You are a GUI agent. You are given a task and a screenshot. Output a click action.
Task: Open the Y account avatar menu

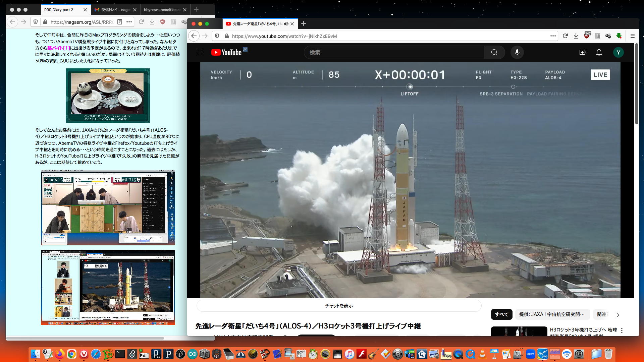point(618,52)
